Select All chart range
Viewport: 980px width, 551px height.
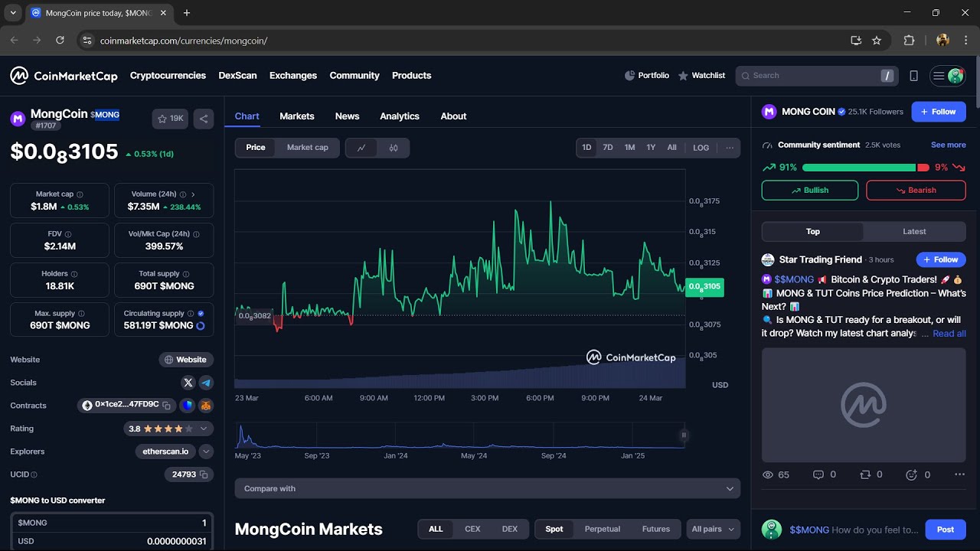[671, 148]
